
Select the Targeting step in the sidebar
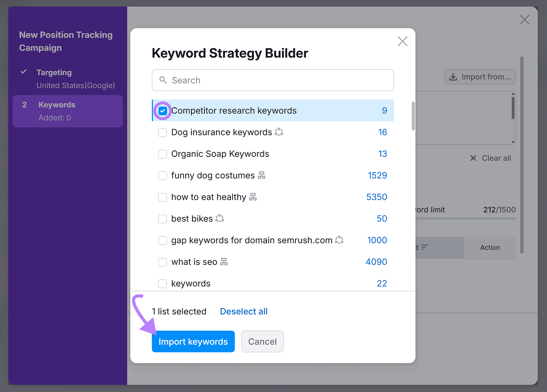pyautogui.click(x=54, y=72)
